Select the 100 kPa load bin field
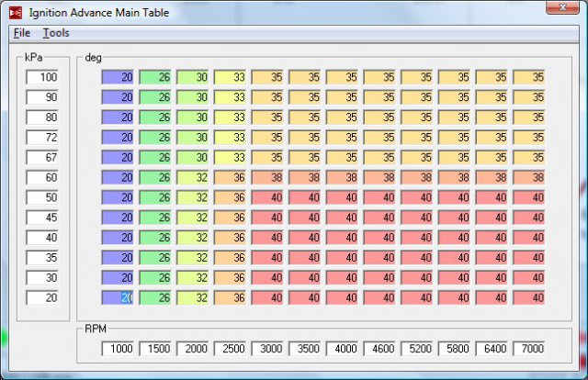The width and height of the screenshot is (588, 380). pyautogui.click(x=42, y=77)
